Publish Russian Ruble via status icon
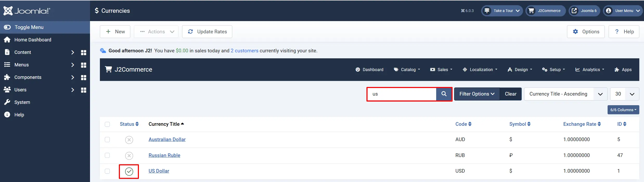Image resolution: width=644 pixels, height=182 pixels. [x=129, y=156]
